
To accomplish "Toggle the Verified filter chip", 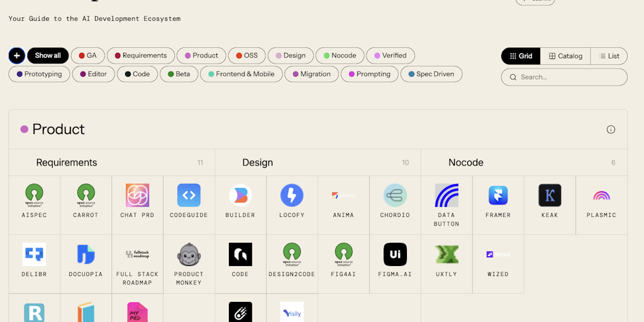I will coord(391,55).
